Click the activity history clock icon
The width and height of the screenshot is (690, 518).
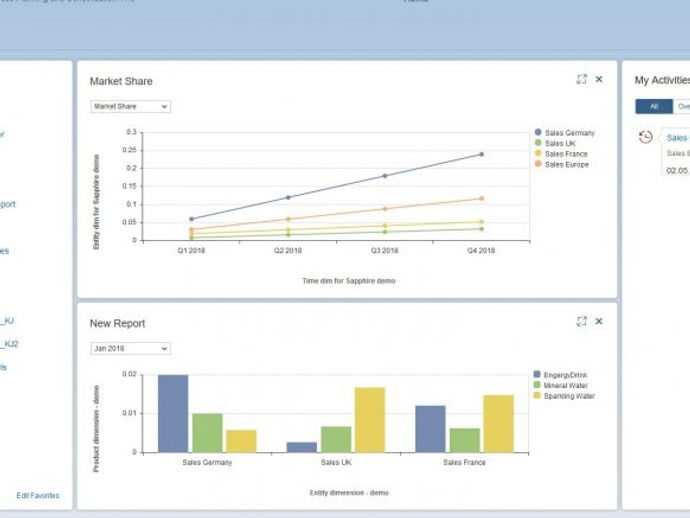(645, 137)
